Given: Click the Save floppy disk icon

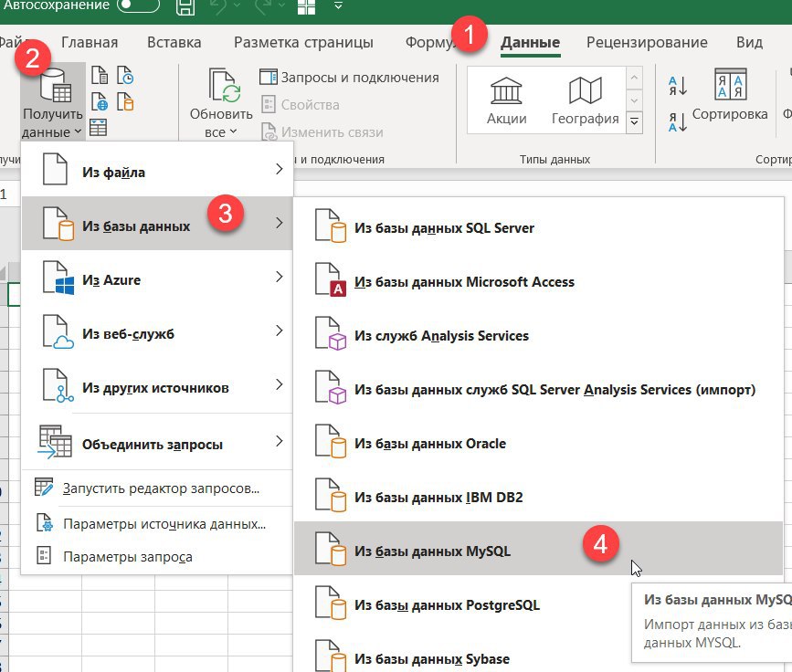Looking at the screenshot, I should coord(185,6).
